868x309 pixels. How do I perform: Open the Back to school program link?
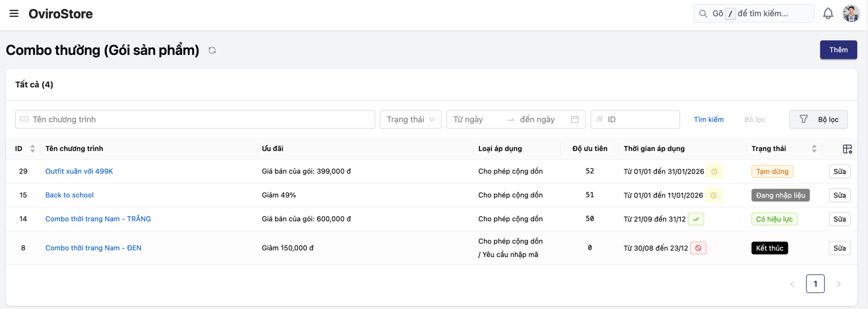coord(70,195)
